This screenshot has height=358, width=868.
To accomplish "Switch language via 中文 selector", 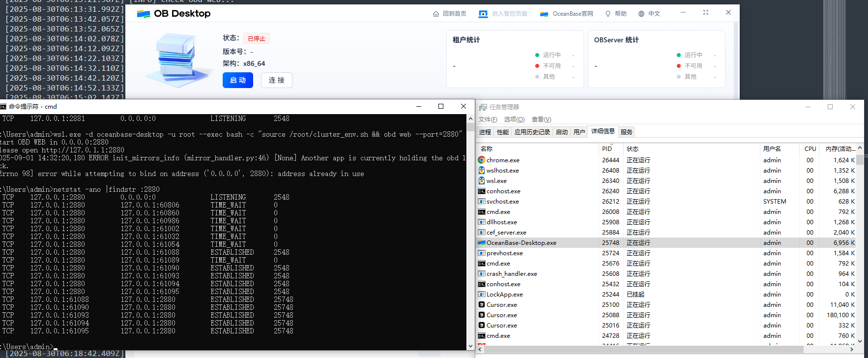I will 654,14.
